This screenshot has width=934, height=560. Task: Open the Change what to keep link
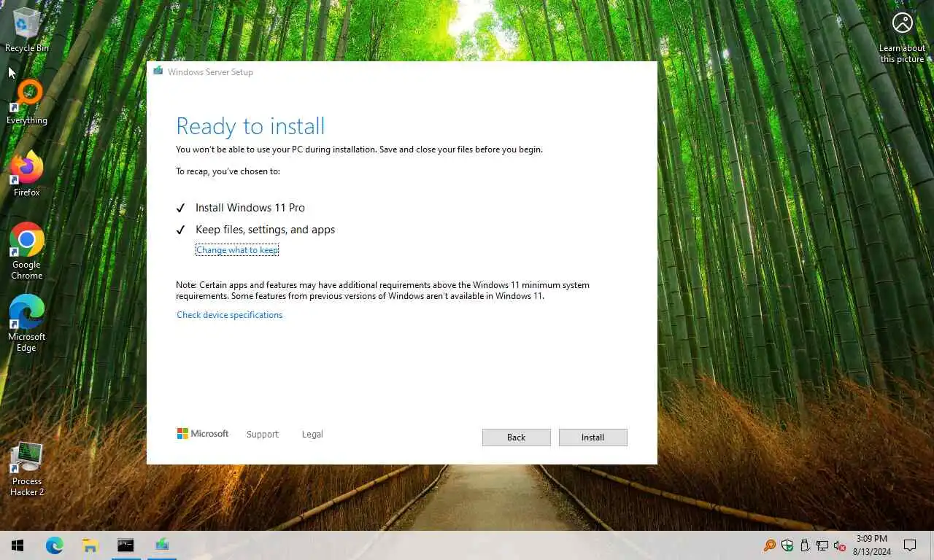pyautogui.click(x=237, y=250)
